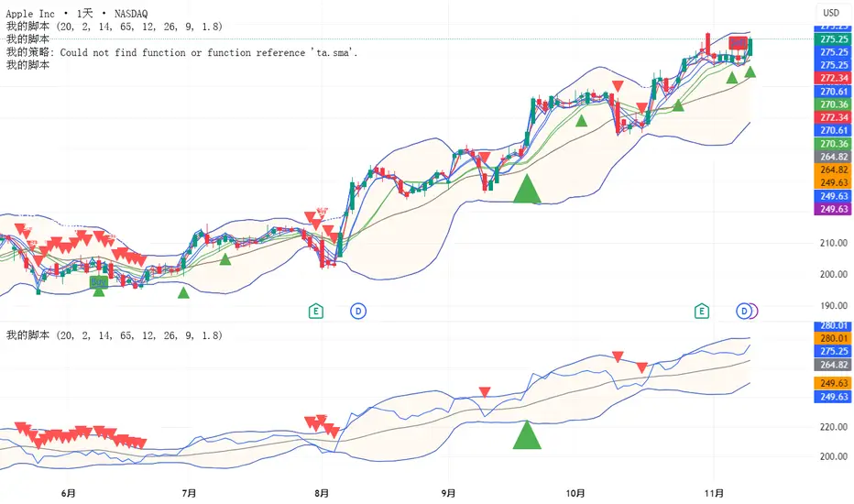Click the 210.00 price axis tick

pyautogui.click(x=833, y=243)
